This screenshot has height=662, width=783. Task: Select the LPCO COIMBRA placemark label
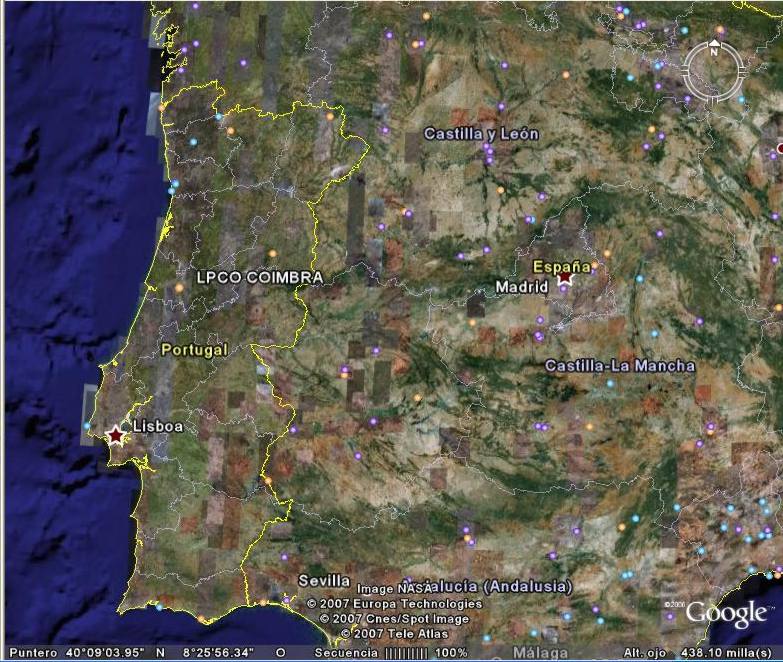[259, 277]
